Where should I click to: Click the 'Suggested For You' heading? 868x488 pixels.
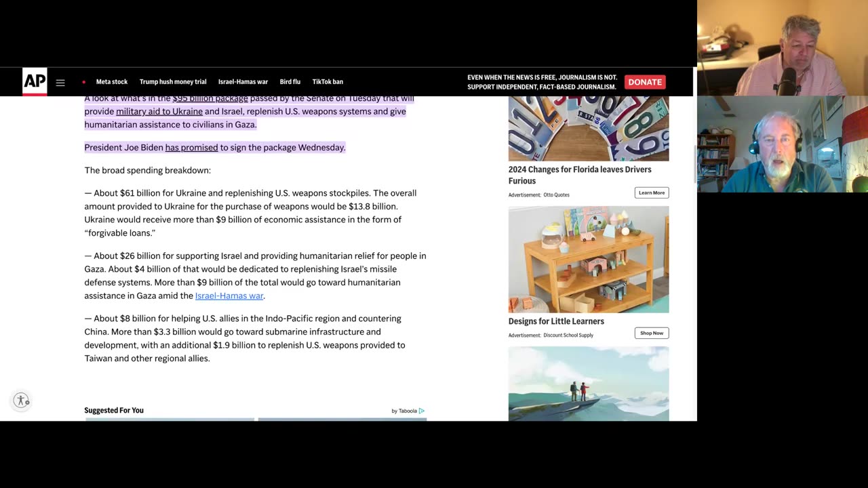click(x=114, y=410)
